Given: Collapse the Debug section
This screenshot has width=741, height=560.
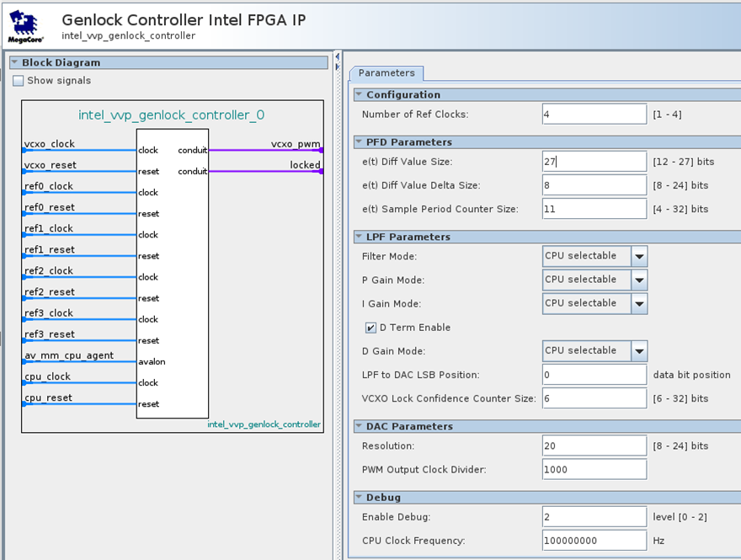Looking at the screenshot, I should click(360, 498).
